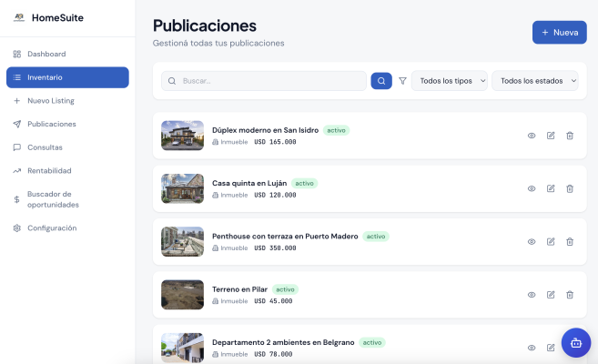Screen dimensions: 598x364
Task: Click the title Departamento 2 ambientes en Belgrano
Action: point(283,342)
